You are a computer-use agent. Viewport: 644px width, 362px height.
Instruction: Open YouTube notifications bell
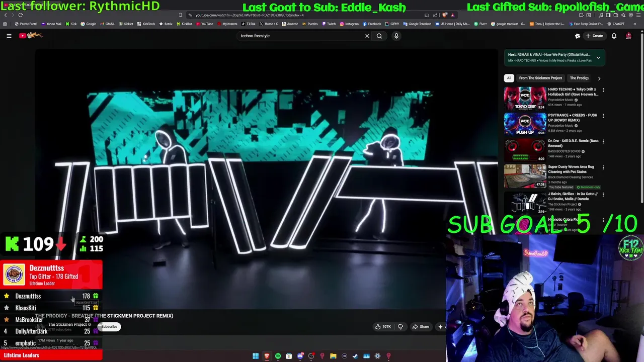tap(614, 36)
